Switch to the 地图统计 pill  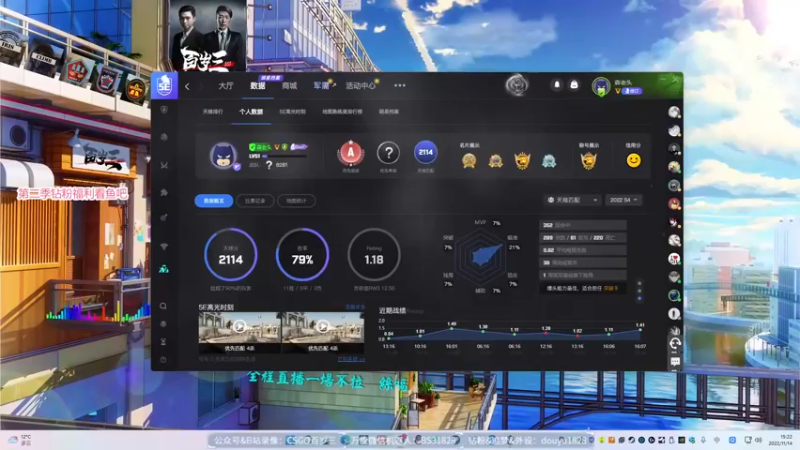pyautogui.click(x=296, y=201)
